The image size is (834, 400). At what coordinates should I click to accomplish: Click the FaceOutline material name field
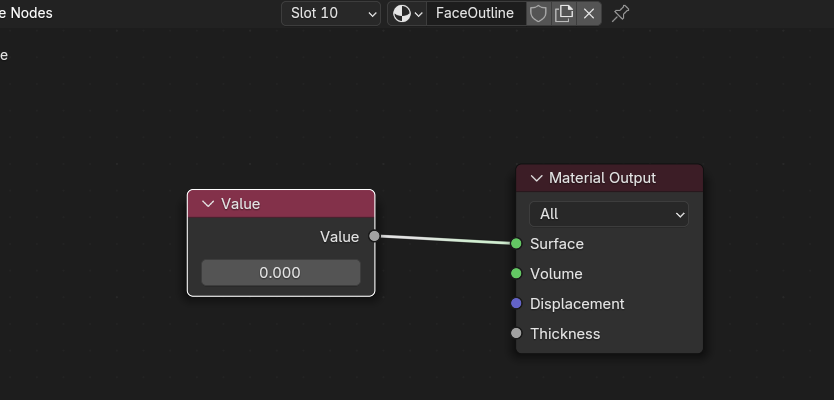click(x=475, y=13)
